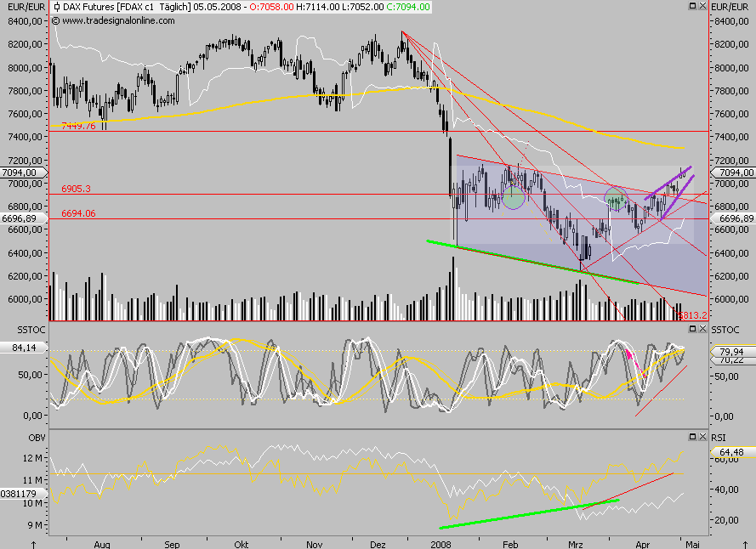This screenshot has width=756, height=549.
Task: Click the Mai label on time axis
Action: point(692,544)
